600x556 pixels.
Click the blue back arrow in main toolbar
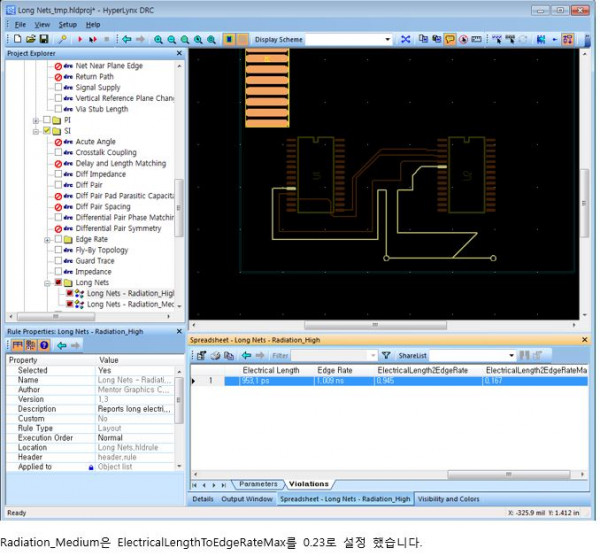point(125,39)
